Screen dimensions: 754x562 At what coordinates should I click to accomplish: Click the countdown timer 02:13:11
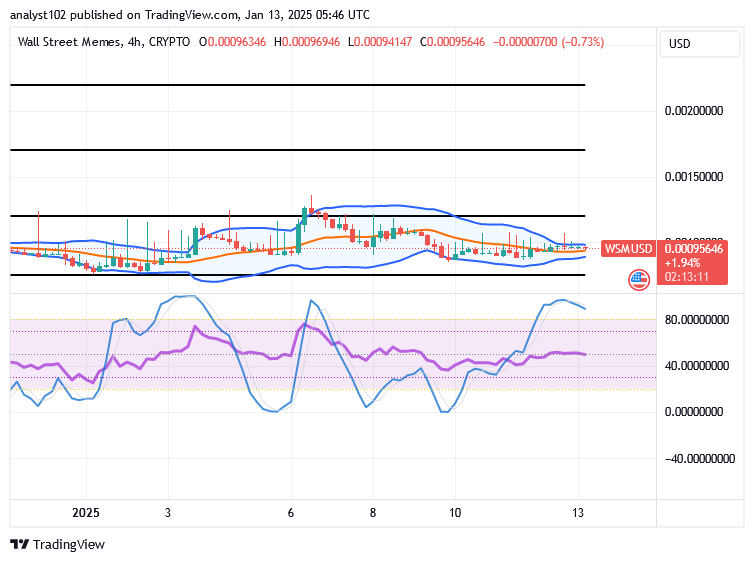click(687, 277)
